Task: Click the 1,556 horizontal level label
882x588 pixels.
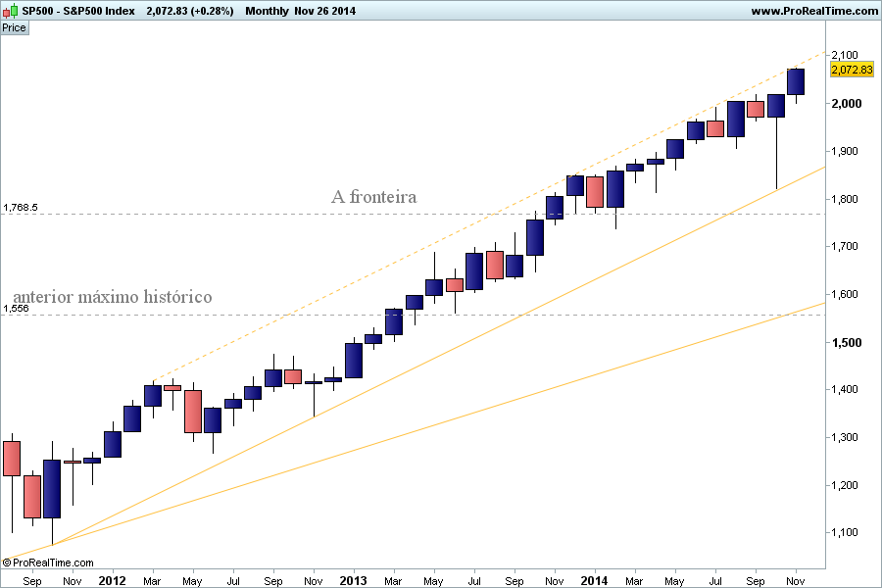Action: tap(16, 308)
